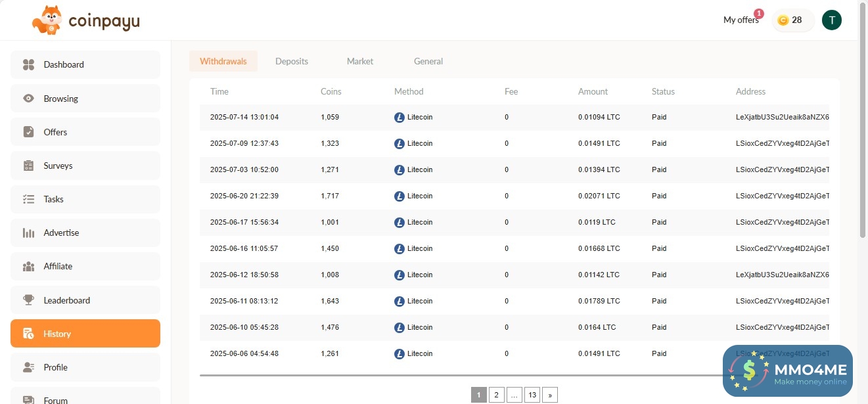Open the user avatar menu

(831, 20)
